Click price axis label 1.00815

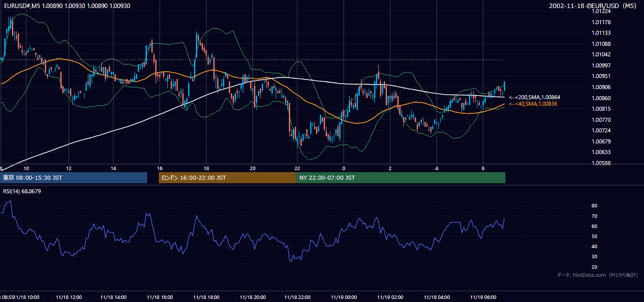pyautogui.click(x=601, y=109)
